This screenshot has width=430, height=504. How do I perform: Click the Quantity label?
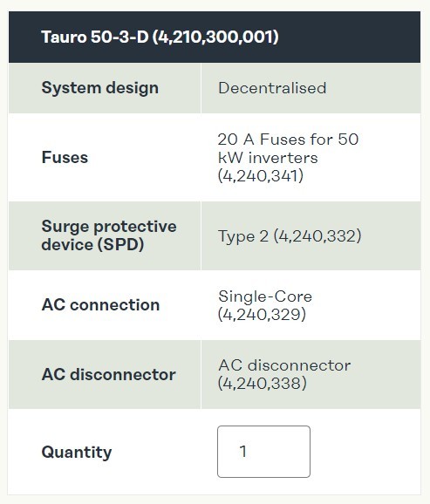pos(77,453)
